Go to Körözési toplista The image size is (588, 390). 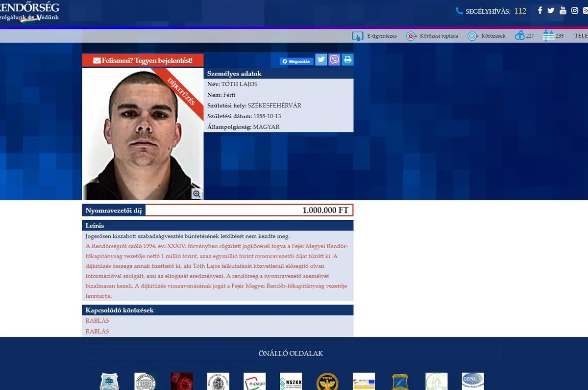(433, 36)
